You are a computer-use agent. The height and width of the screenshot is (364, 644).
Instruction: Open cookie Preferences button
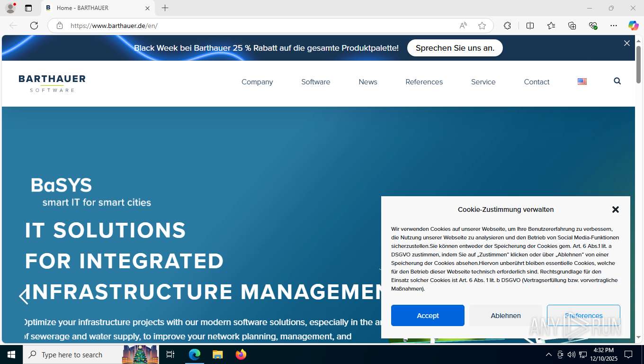coord(583,316)
